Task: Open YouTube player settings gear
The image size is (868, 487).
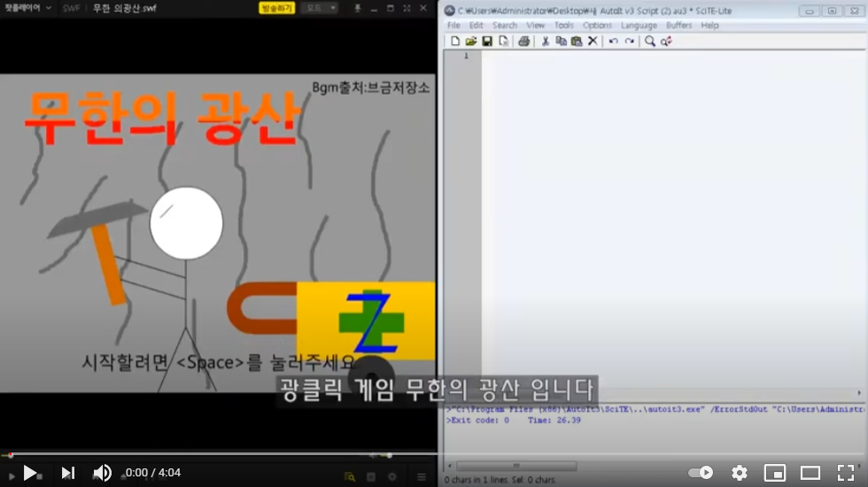Action: (x=740, y=473)
